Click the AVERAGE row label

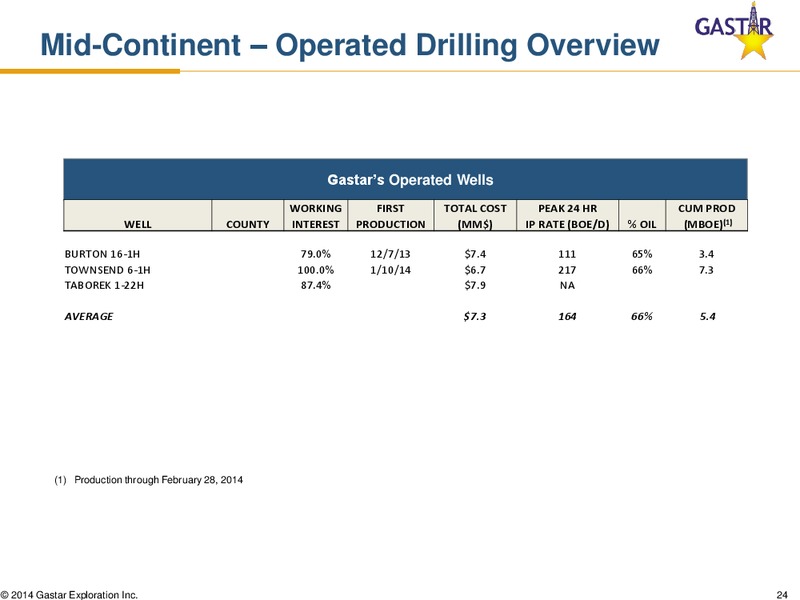[x=89, y=316]
